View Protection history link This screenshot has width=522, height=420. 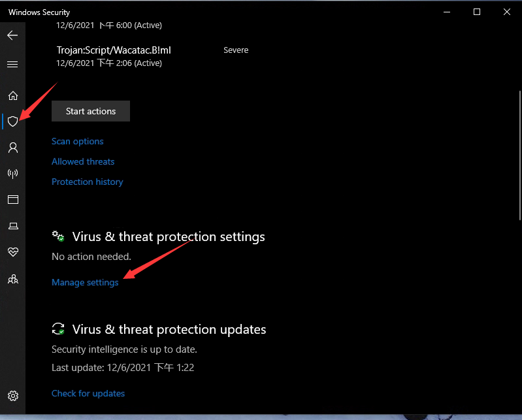[88, 182]
